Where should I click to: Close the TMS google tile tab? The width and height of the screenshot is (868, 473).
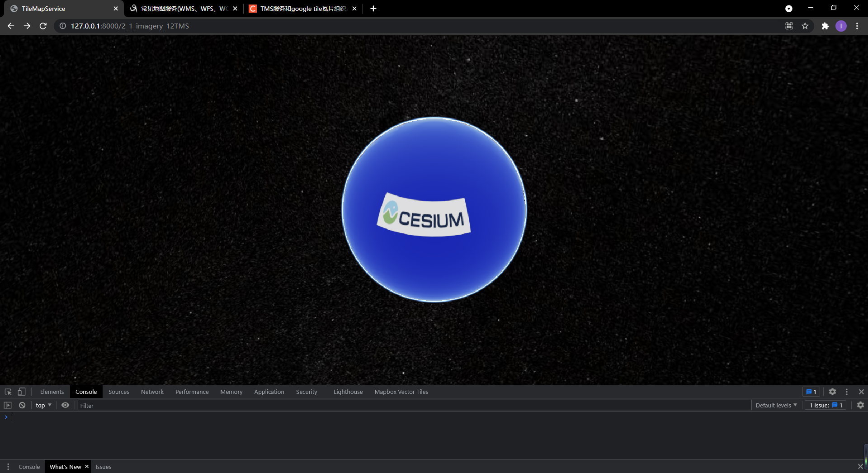(354, 9)
